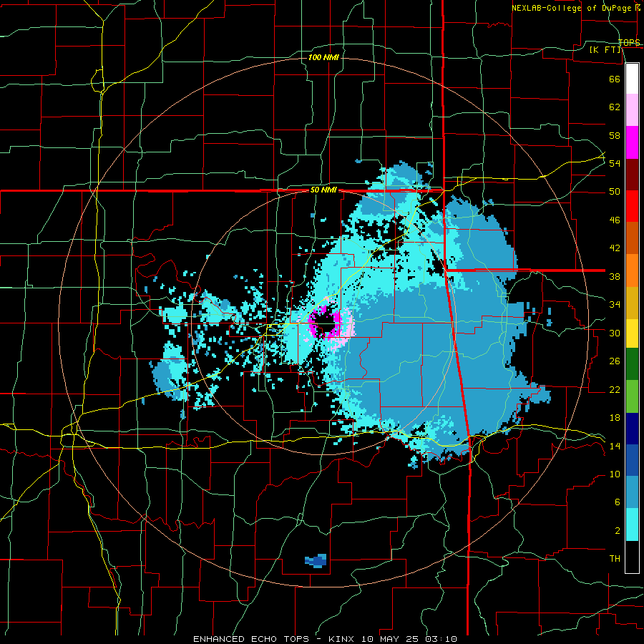
Task: Click the "10" scale label
Action: (615, 474)
